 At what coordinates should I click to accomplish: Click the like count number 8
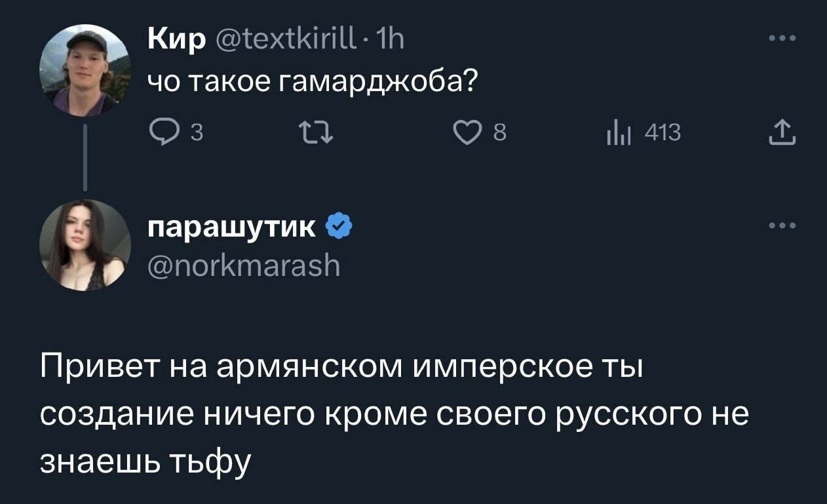499,134
